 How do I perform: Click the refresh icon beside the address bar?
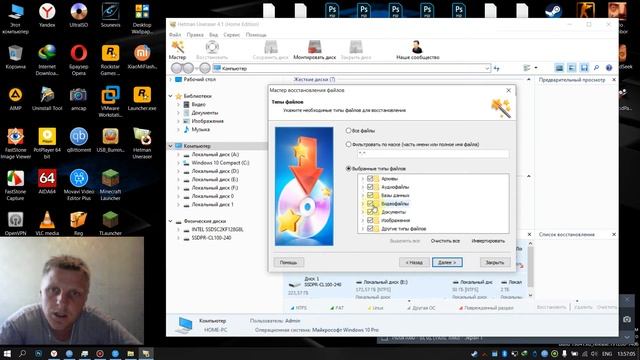point(496,68)
